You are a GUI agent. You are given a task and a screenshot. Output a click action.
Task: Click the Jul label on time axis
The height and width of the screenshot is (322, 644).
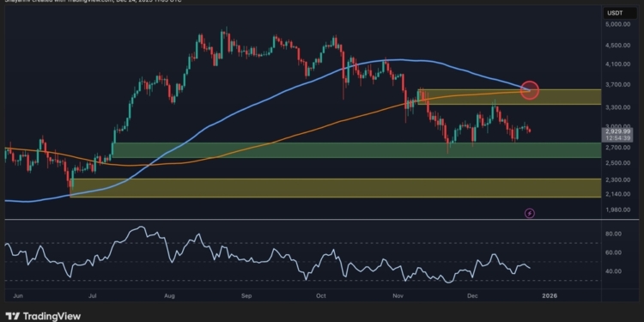[94, 295]
